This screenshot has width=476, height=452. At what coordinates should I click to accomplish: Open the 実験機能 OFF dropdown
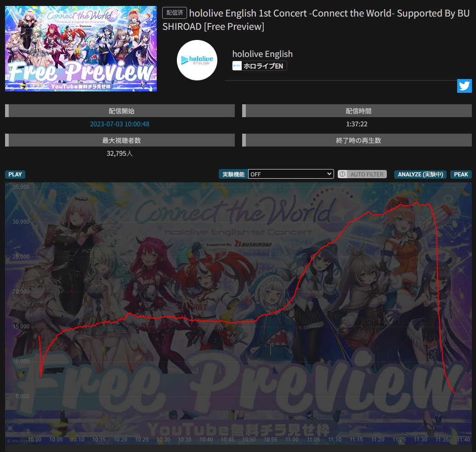tap(291, 174)
